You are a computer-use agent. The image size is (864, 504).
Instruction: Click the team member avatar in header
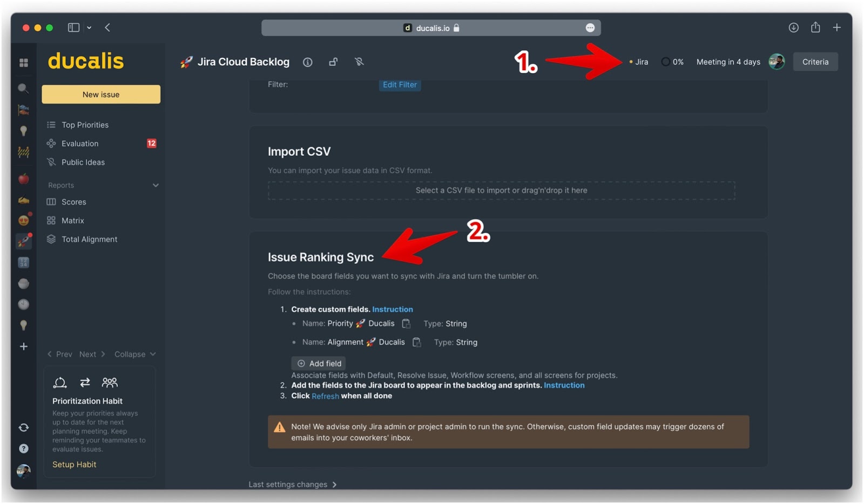pyautogui.click(x=777, y=62)
